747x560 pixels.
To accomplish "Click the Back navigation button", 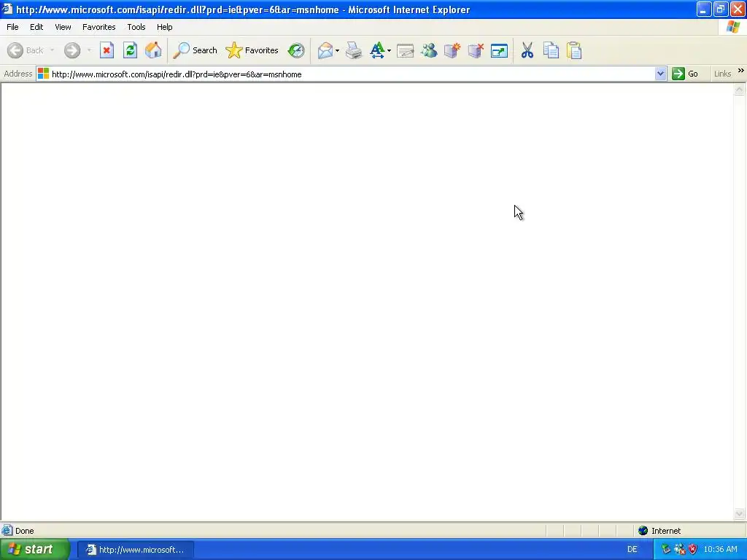I will [x=26, y=50].
